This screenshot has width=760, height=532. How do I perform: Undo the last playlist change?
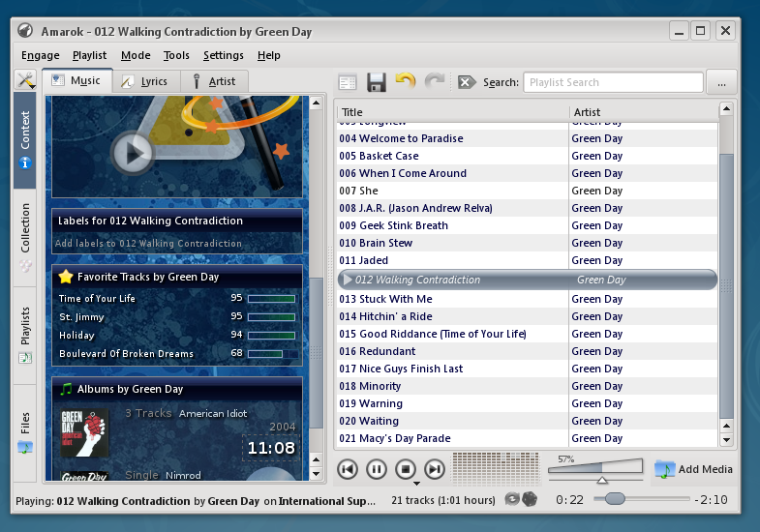click(406, 81)
